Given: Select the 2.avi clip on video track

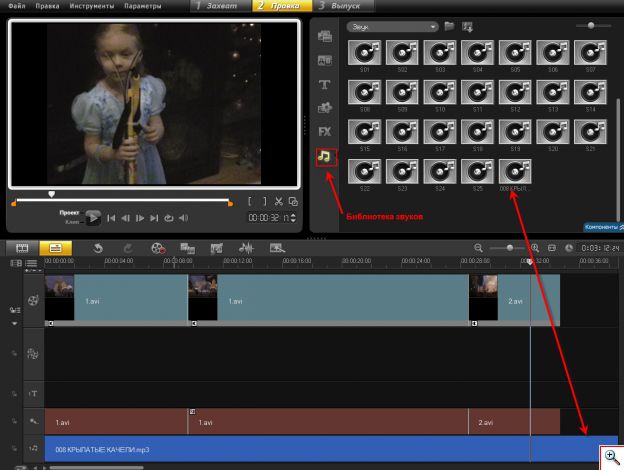Looking at the screenshot, I should 515,300.
